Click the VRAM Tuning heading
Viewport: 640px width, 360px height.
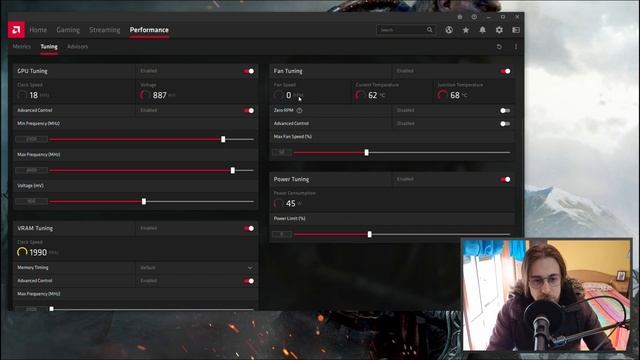(35, 228)
